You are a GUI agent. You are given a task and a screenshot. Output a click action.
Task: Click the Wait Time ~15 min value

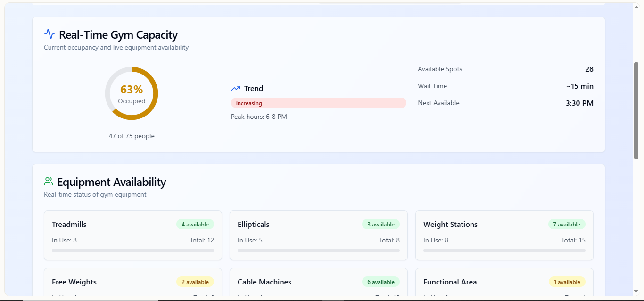click(580, 86)
